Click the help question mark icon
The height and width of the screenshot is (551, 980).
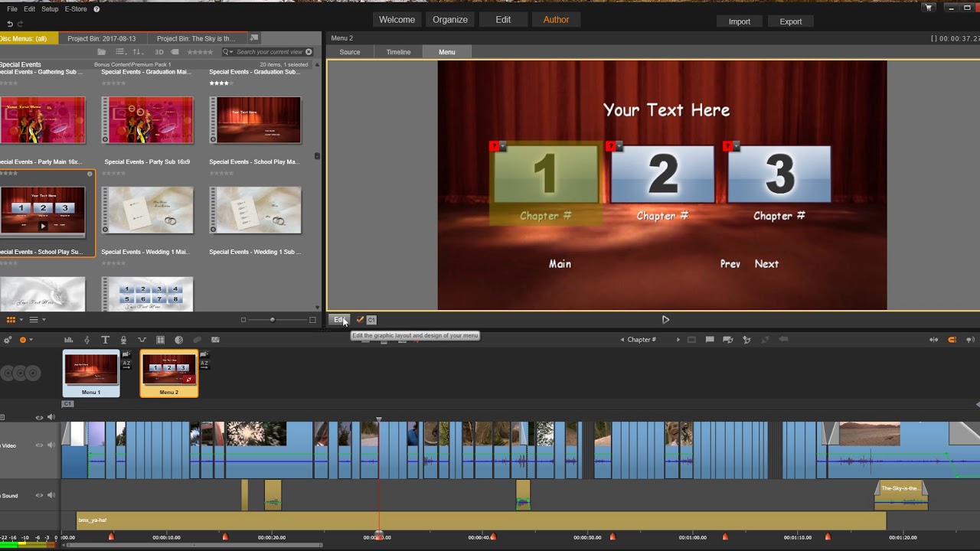[96, 9]
